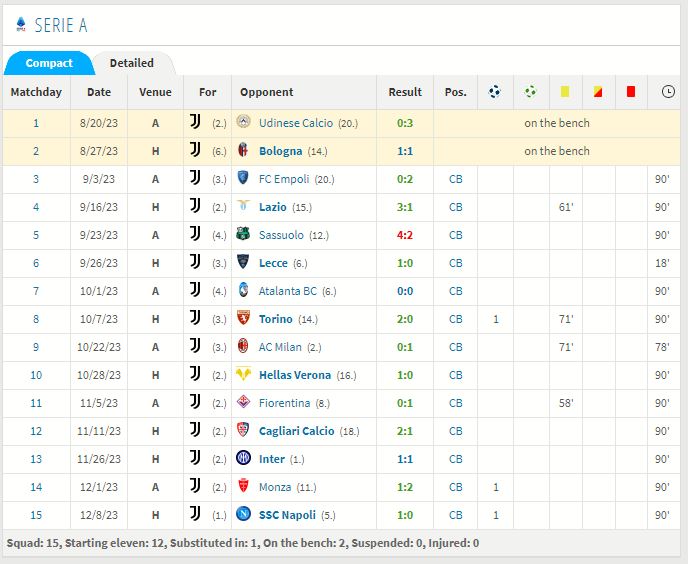Click the second yellow card column icon
Image resolution: width=688 pixels, height=564 pixels.
pos(598,92)
